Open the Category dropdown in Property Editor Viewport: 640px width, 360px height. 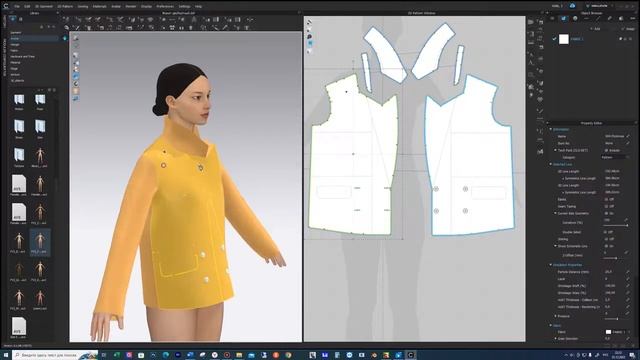(615, 157)
